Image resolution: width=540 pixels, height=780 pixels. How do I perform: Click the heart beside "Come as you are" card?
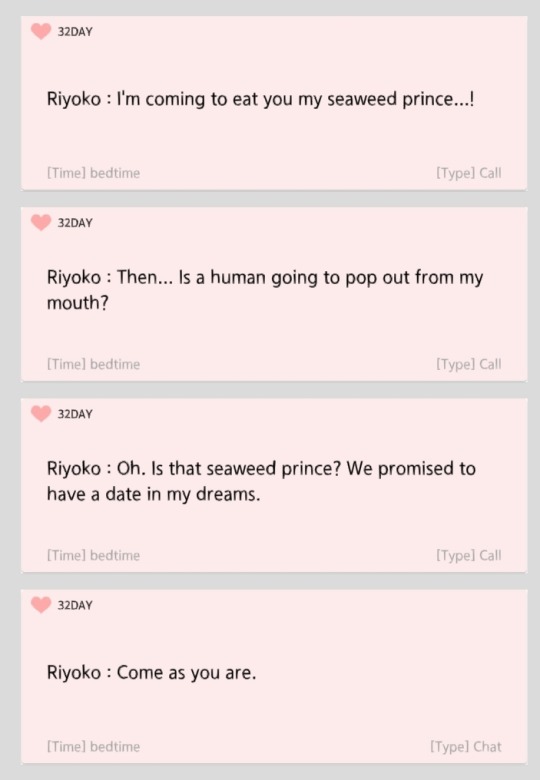pyautogui.click(x=41, y=605)
